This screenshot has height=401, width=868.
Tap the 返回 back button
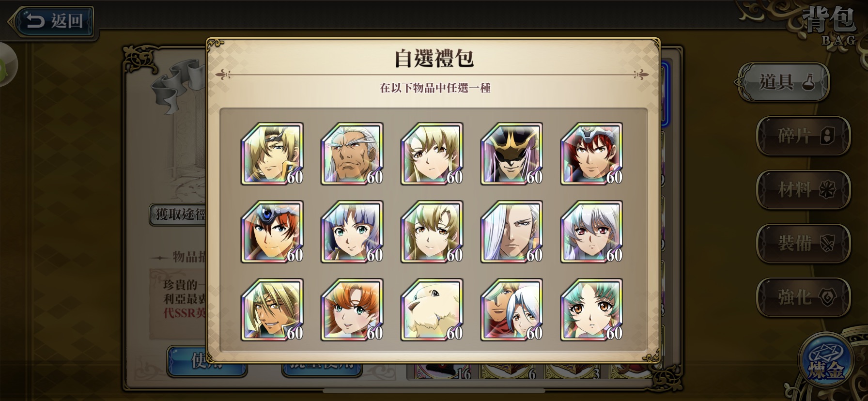click(x=52, y=21)
